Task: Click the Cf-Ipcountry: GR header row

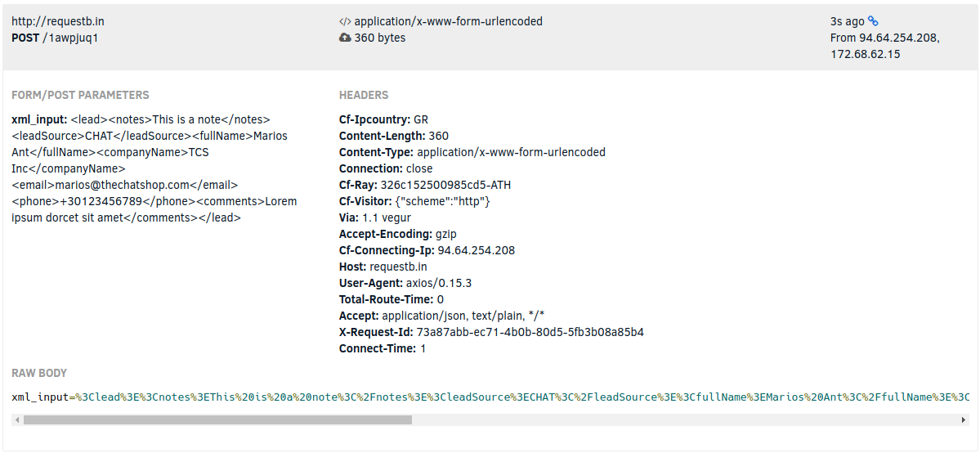Action: [384, 119]
